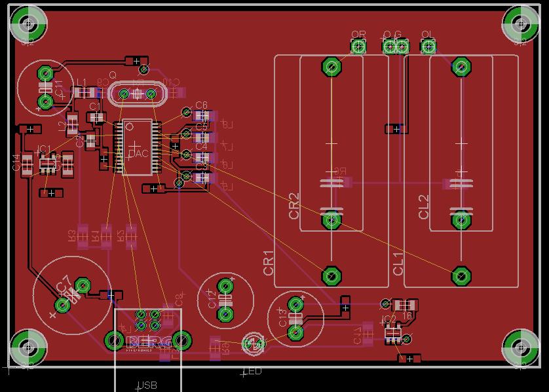Select the C1 capacitor near the DAC
Image resolution: width=549 pixels, height=392 pixels.
(x=96, y=118)
